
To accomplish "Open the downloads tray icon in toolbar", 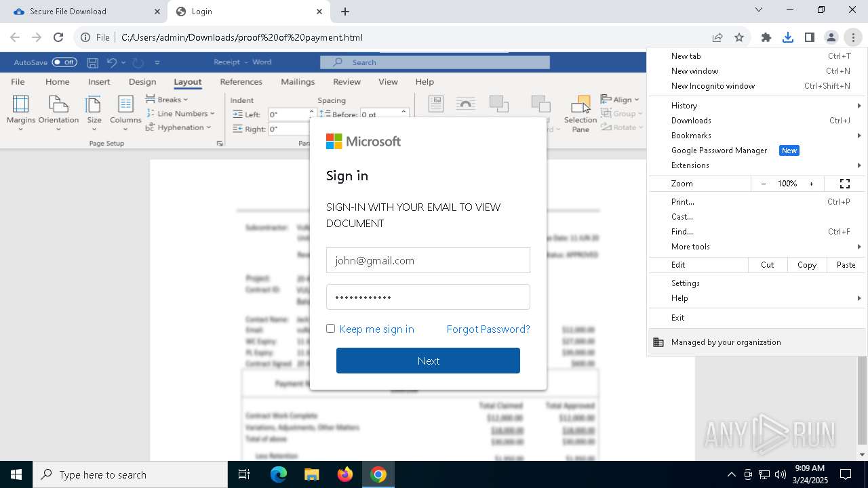I will click(788, 37).
